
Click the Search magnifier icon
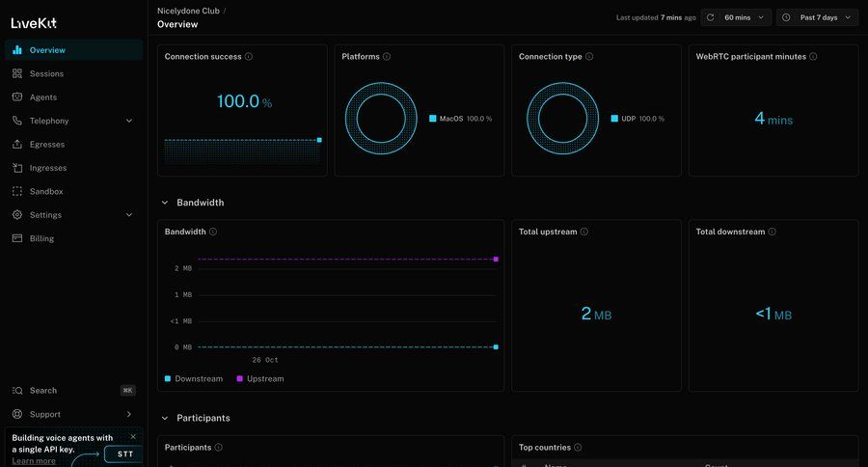17,391
